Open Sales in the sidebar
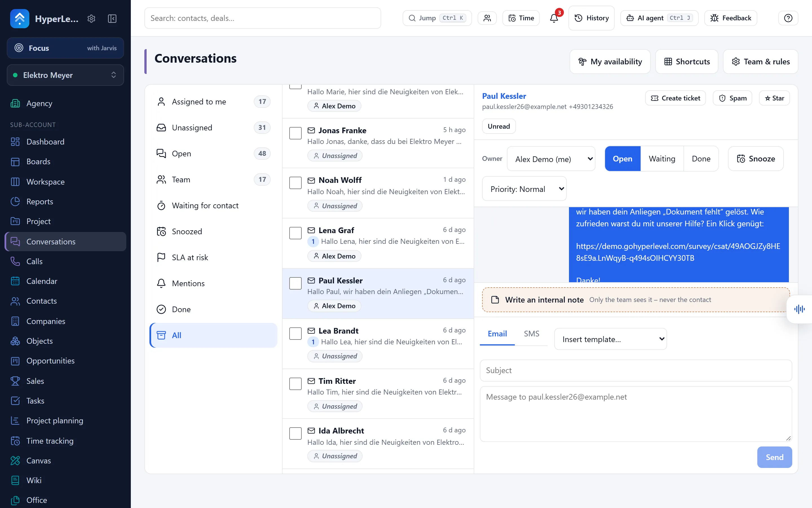Viewport: 812px width, 508px height. coord(65,381)
